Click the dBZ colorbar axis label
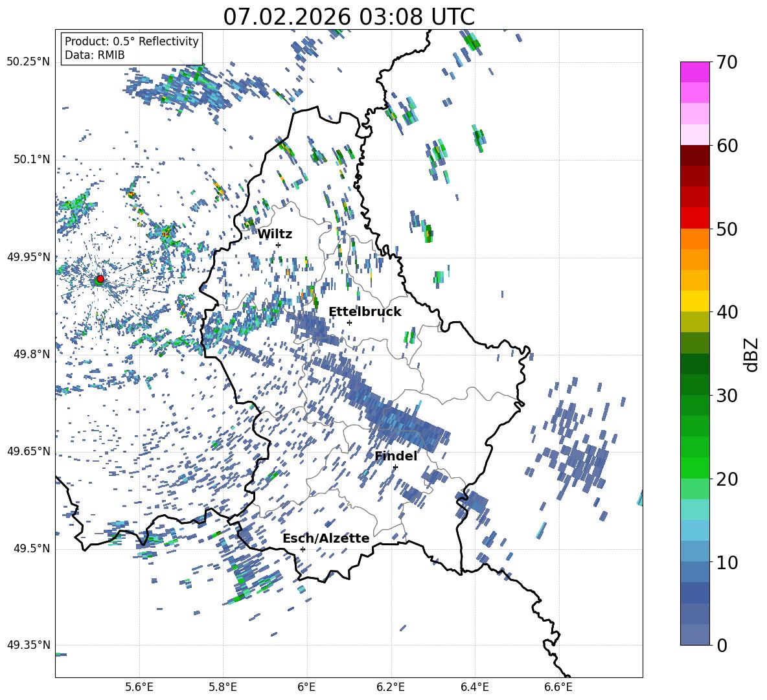 pyautogui.click(x=751, y=355)
